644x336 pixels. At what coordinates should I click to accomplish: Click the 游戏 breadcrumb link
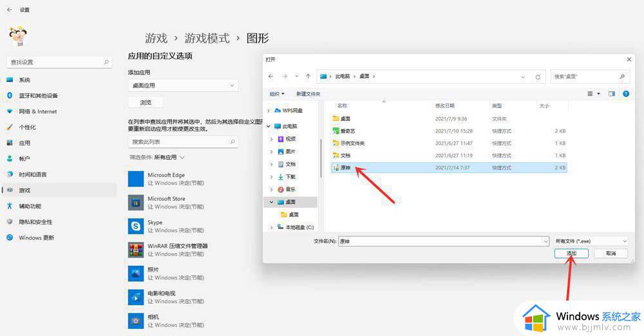[156, 38]
